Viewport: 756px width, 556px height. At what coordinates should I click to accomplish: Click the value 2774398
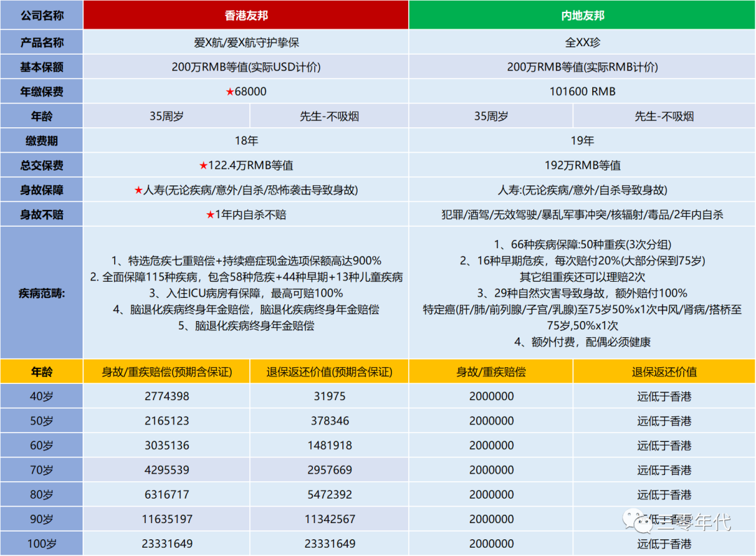pyautogui.click(x=167, y=396)
